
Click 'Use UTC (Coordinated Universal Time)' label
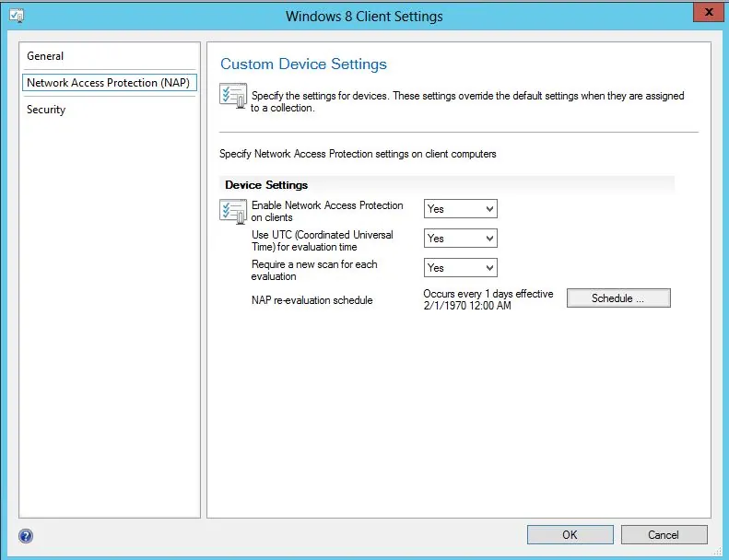tap(323, 240)
